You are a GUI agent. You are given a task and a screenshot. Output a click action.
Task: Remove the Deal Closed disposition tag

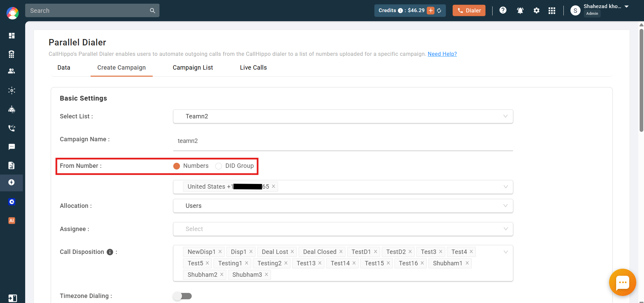pos(341,252)
